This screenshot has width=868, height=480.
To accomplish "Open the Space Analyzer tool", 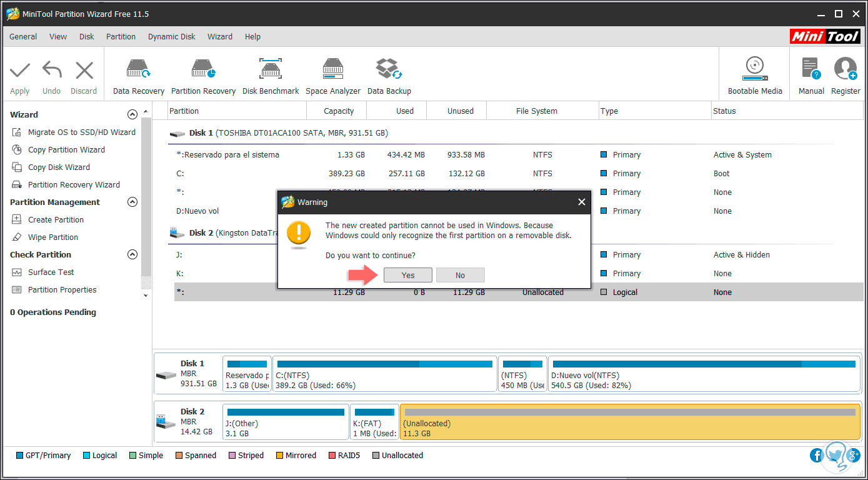I will (x=333, y=77).
